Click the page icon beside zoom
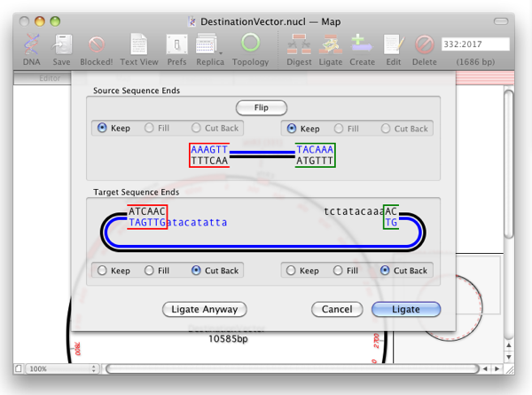The height and width of the screenshot is (395, 532). (19, 369)
